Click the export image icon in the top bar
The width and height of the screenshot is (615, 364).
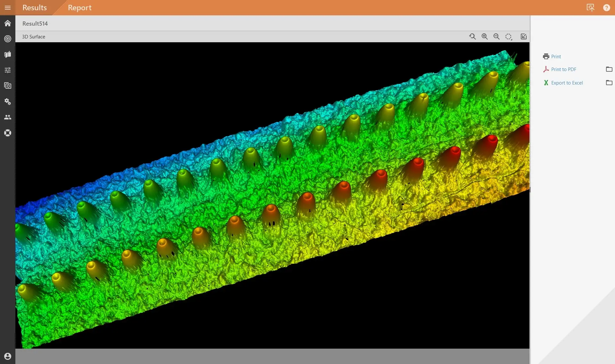(x=591, y=7)
